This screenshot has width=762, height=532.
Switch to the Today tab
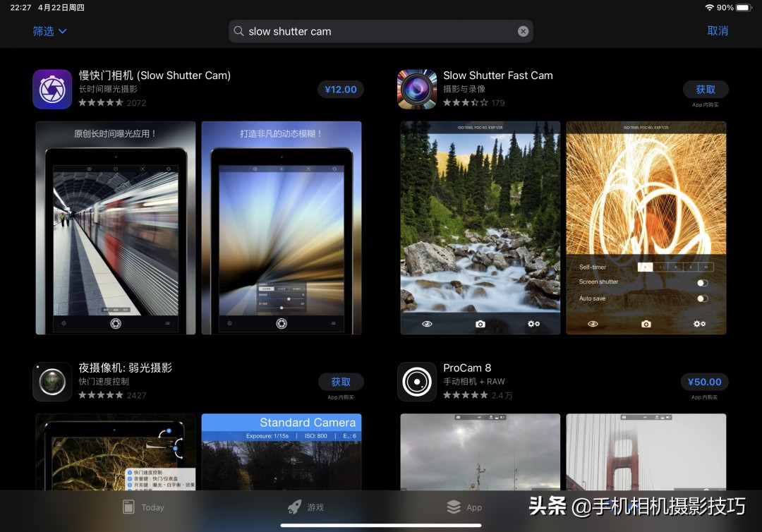pyautogui.click(x=143, y=507)
